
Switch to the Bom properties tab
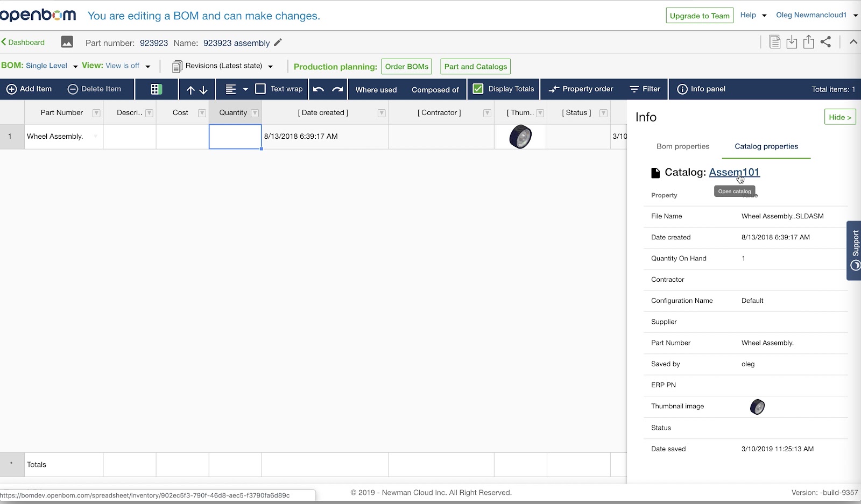(683, 146)
